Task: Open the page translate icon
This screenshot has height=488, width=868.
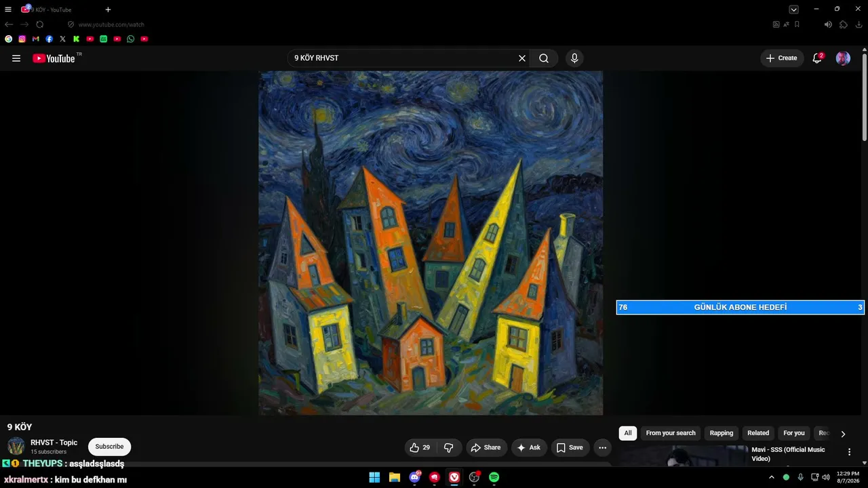Action: click(x=787, y=24)
